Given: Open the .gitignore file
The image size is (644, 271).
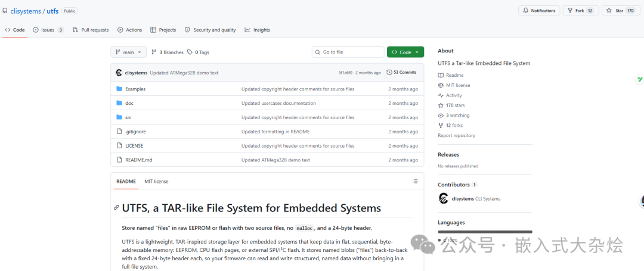Looking at the screenshot, I should click(135, 132).
